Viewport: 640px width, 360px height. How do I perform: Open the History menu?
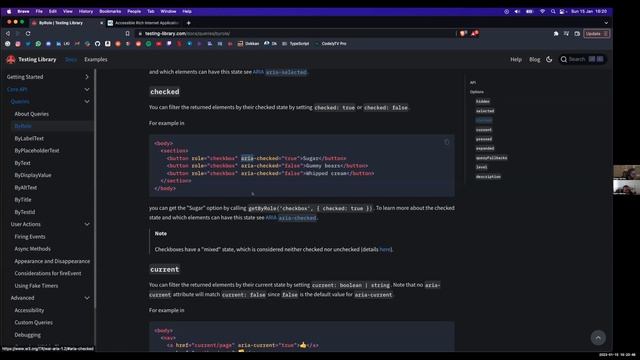click(86, 11)
